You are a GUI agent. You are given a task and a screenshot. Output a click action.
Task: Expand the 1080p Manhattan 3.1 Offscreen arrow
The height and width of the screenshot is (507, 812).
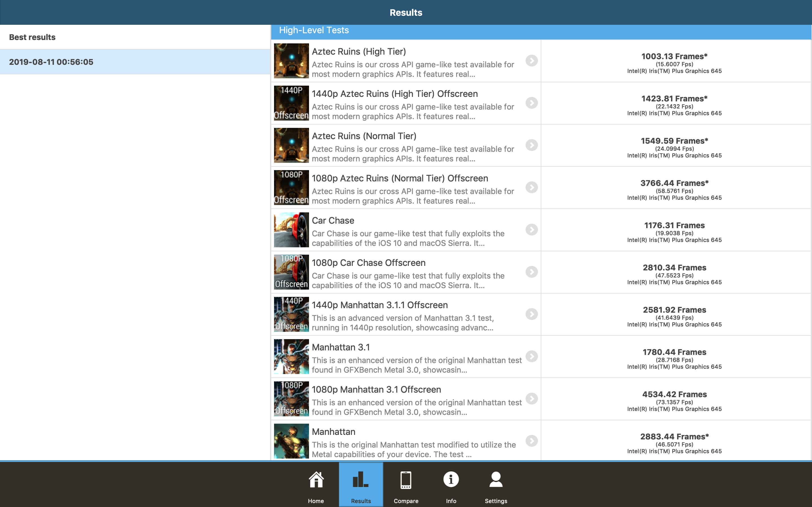[531, 399]
